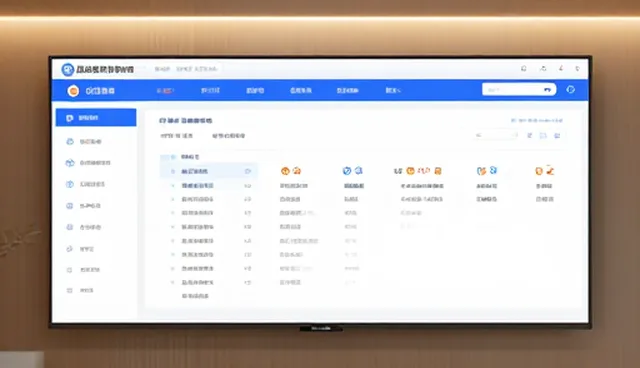This screenshot has height=368, width=640.
Task: Click left orange icon above first content column
Action: tap(285, 171)
